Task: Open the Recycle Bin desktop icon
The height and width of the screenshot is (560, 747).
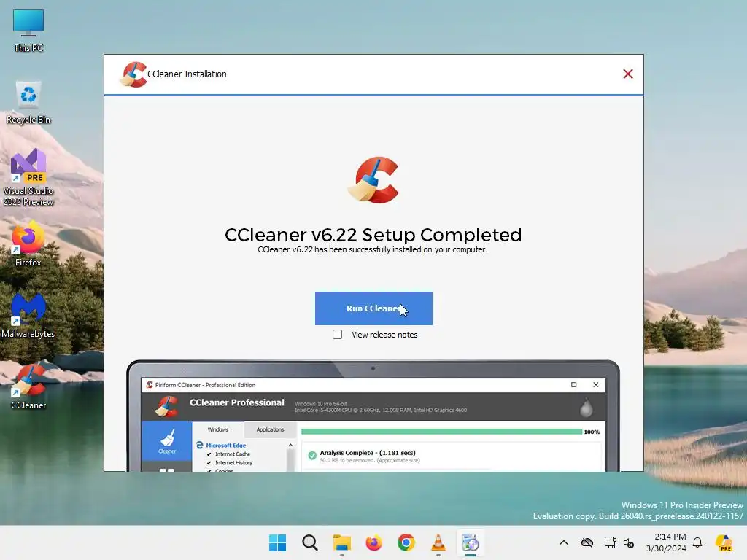Action: [x=28, y=103]
